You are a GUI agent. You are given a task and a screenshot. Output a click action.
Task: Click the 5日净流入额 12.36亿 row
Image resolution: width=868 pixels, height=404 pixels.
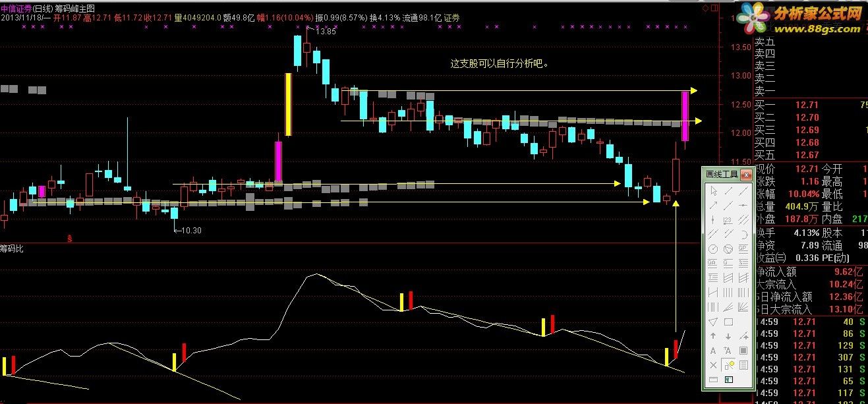[811, 297]
